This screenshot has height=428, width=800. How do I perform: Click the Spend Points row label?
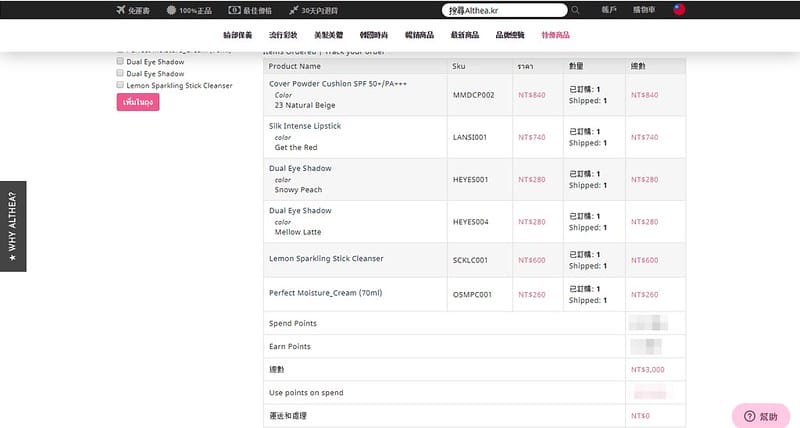[293, 323]
